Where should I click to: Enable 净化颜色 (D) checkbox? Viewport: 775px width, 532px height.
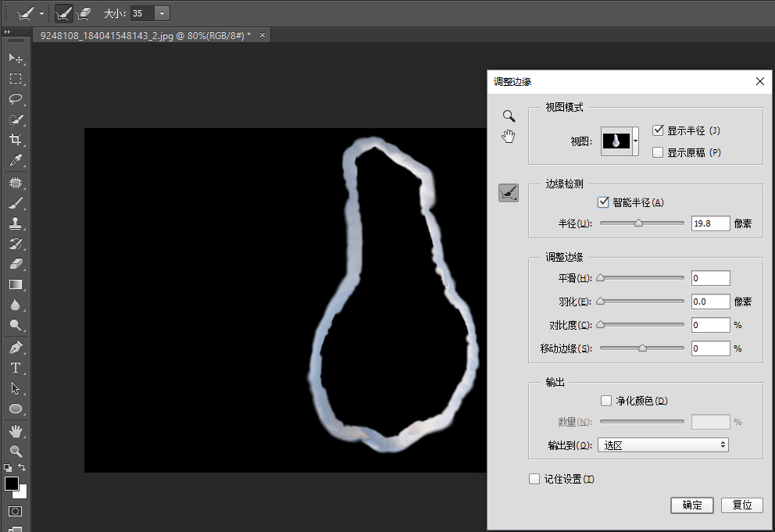[606, 401]
